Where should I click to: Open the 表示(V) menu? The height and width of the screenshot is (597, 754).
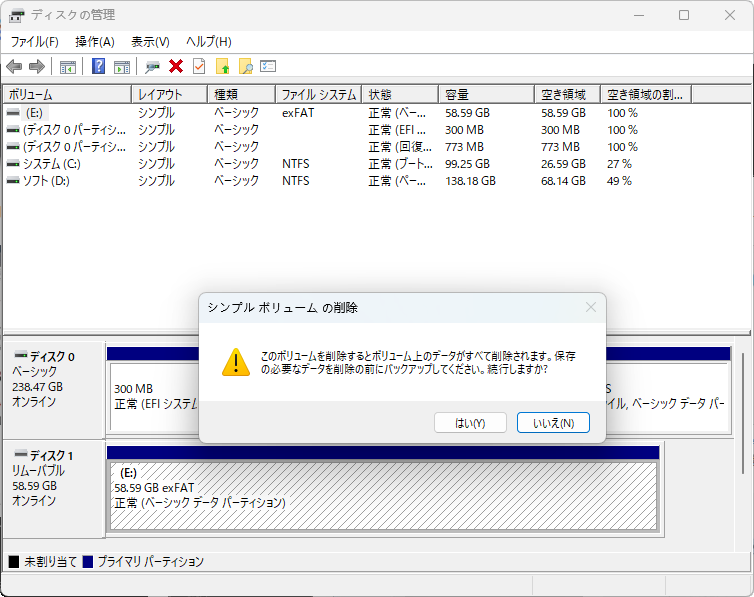(x=150, y=42)
